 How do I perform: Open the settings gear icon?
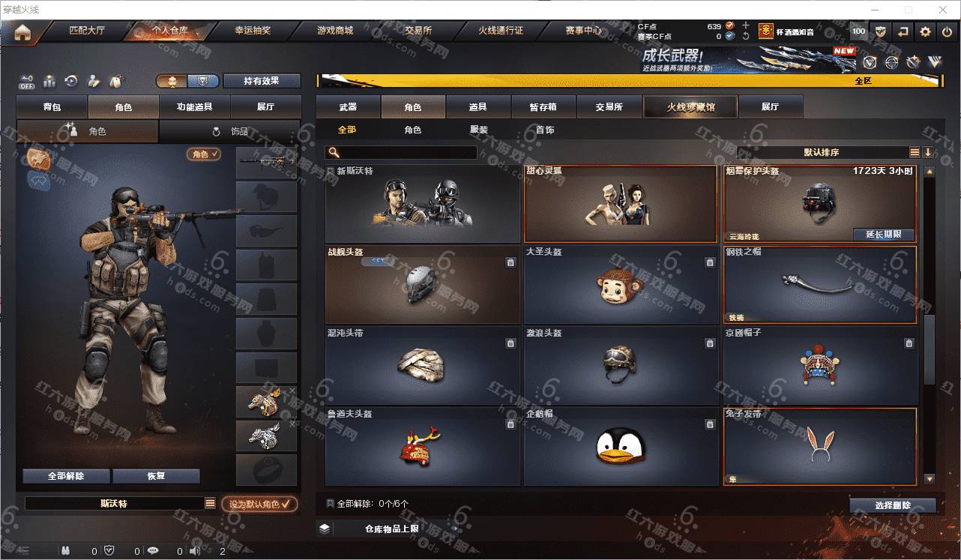925,31
